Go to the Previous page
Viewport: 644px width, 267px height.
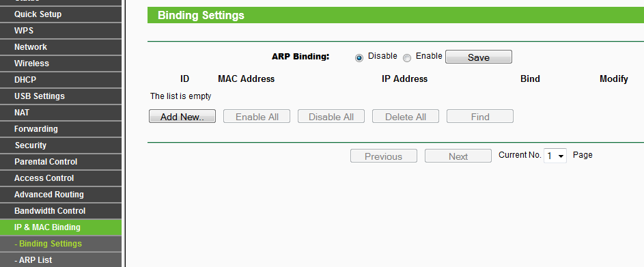[x=384, y=156]
